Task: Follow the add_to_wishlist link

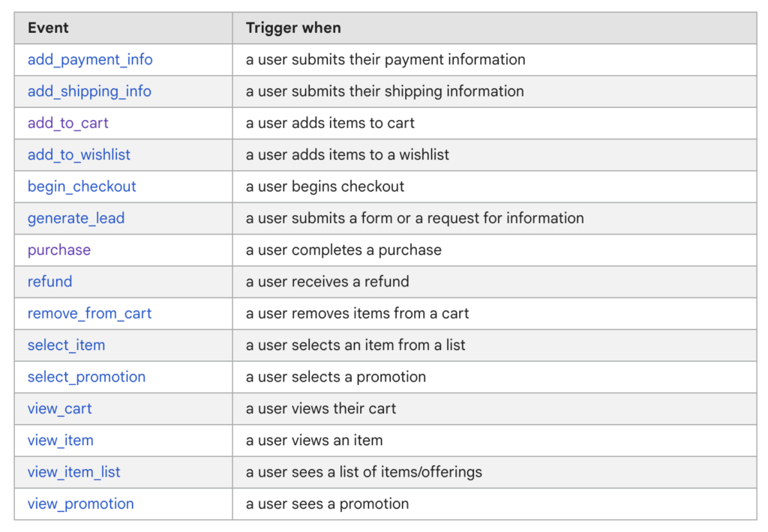Action: pos(79,155)
